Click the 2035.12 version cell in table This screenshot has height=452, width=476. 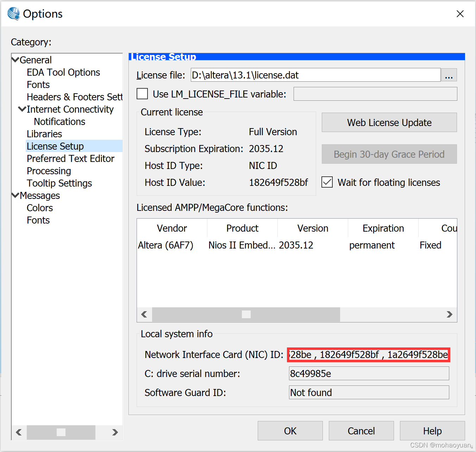point(296,245)
